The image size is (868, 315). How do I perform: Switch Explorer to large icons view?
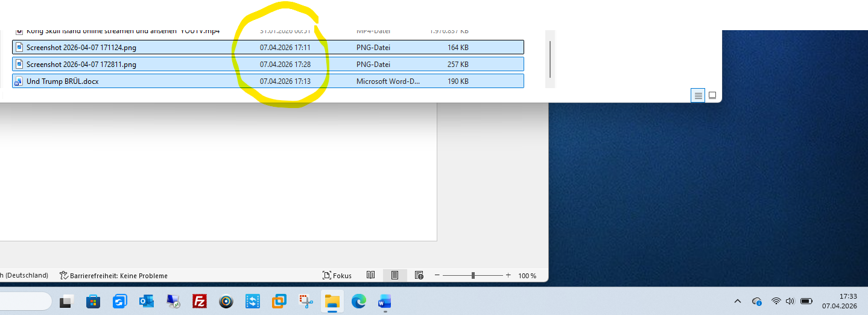tap(712, 95)
